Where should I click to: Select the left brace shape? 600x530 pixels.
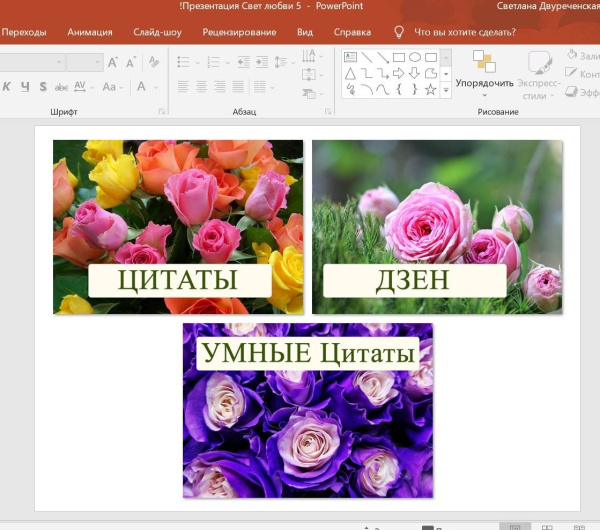tap(399, 90)
